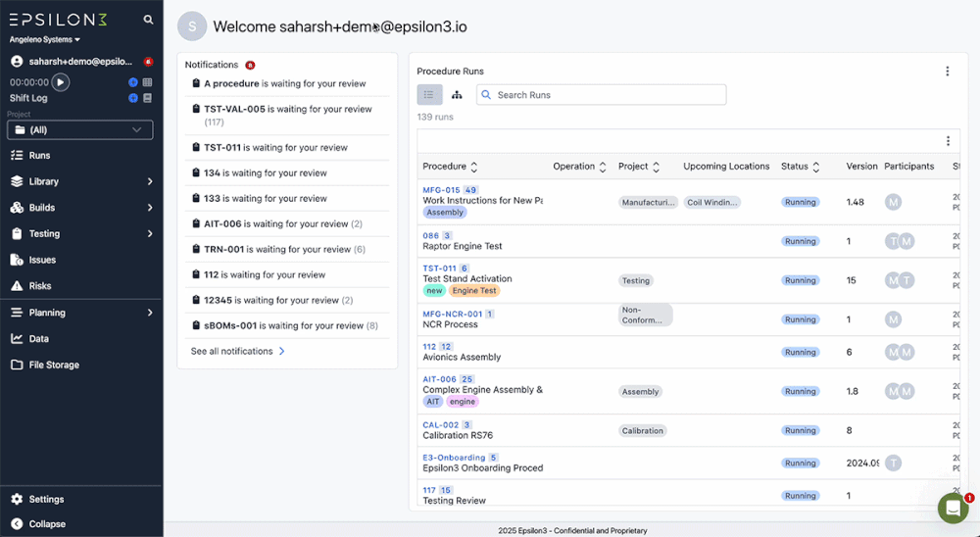Click the blue plus icon next to timer
The width and height of the screenshot is (980, 537).
133,82
